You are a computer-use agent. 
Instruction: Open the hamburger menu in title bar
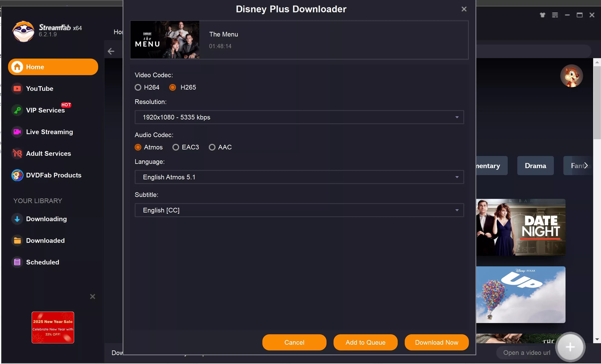(555, 15)
